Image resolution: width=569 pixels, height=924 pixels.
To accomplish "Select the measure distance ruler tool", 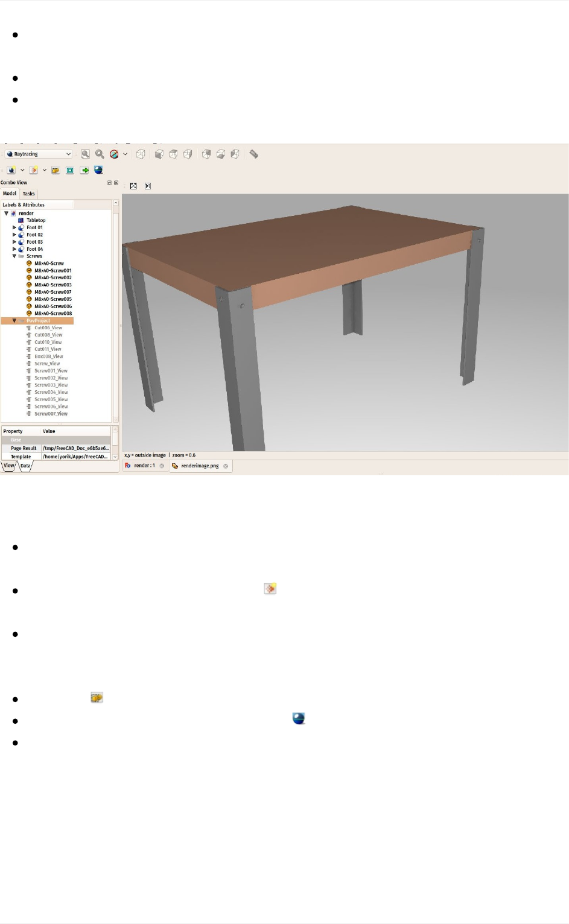I will (x=254, y=154).
